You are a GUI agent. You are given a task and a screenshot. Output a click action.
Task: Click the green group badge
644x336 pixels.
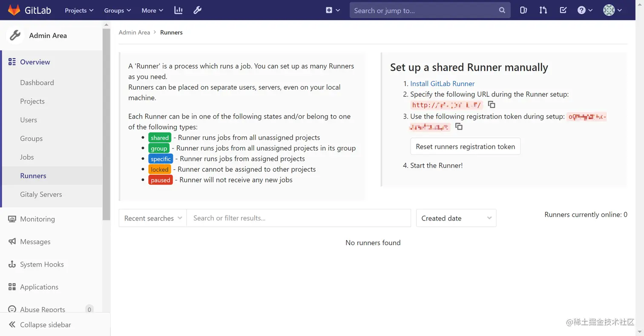click(x=159, y=148)
